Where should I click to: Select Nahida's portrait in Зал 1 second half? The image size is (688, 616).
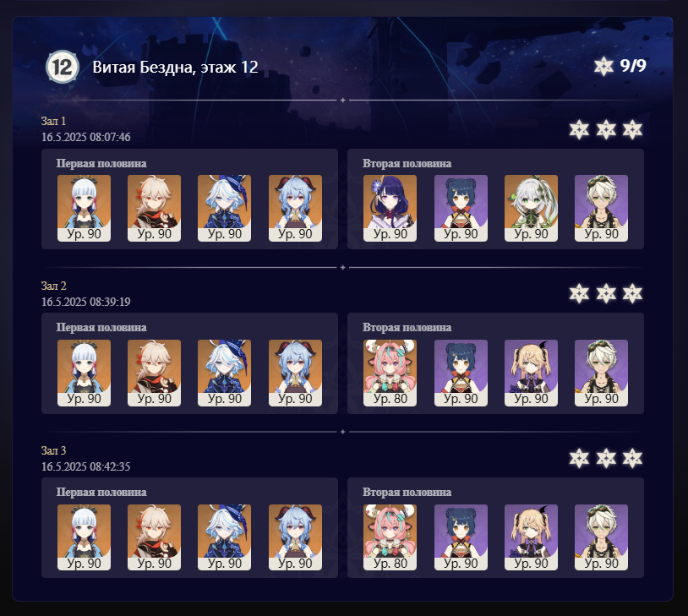(x=531, y=208)
